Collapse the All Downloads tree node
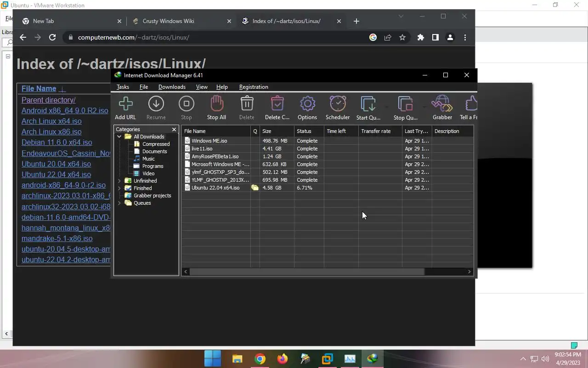Image resolution: width=588 pixels, height=368 pixels. click(x=119, y=137)
